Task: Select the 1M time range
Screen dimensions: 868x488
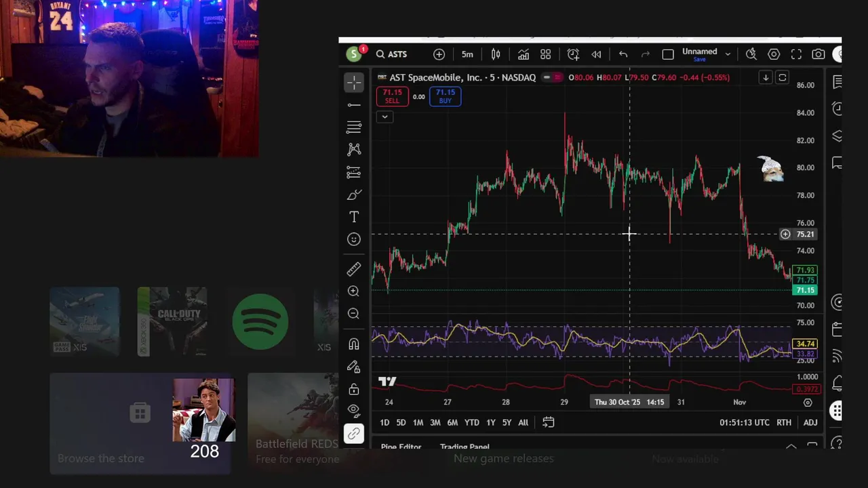Action: tap(418, 423)
